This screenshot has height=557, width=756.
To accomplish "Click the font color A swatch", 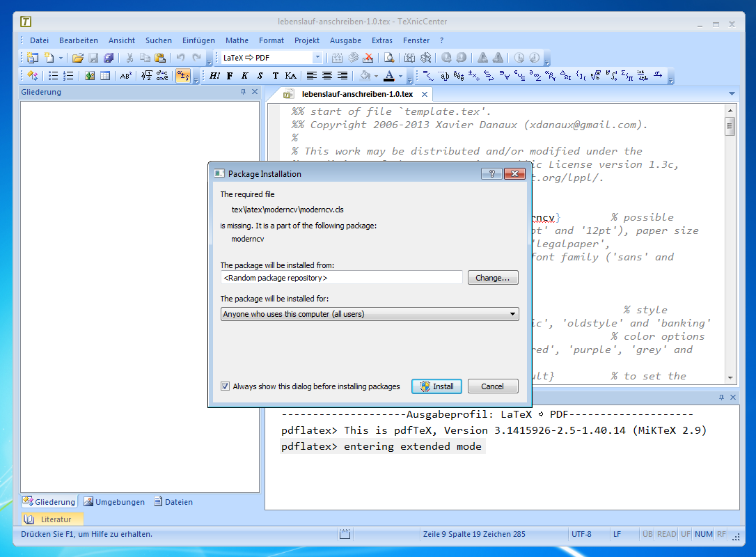I will tap(389, 76).
